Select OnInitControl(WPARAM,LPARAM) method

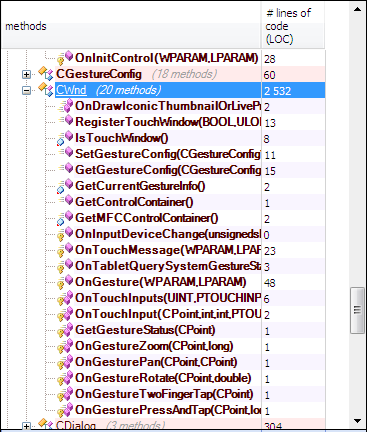[x=167, y=58]
